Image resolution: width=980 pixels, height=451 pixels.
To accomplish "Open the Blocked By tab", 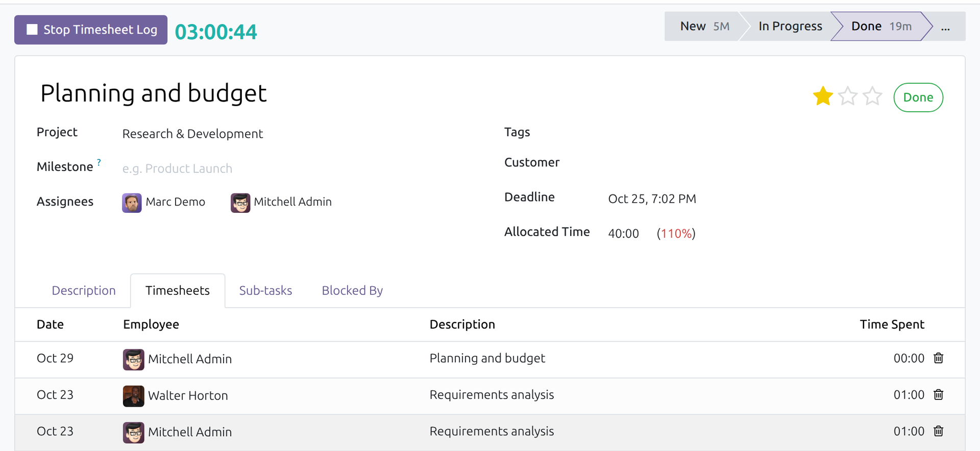I will tap(352, 291).
